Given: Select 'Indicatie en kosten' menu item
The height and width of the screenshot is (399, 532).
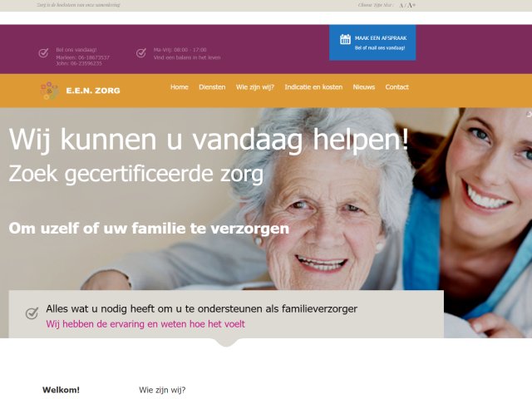Looking at the screenshot, I should (313, 86).
